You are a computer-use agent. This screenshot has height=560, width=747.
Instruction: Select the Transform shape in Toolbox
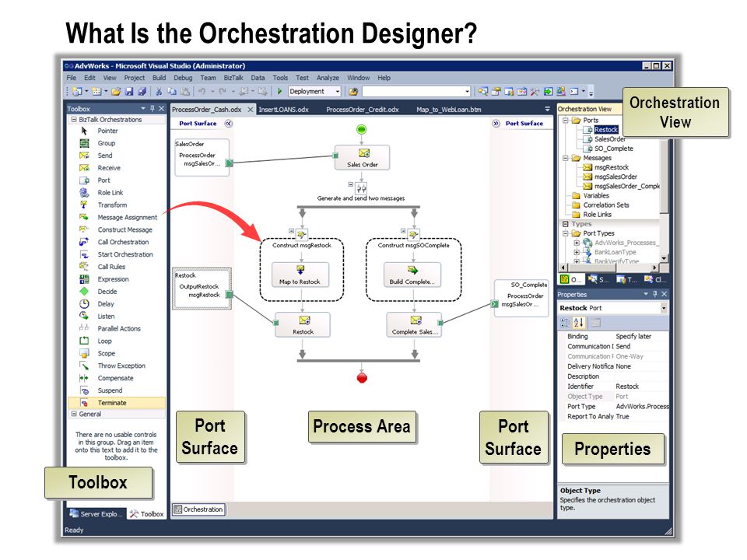[x=112, y=205]
